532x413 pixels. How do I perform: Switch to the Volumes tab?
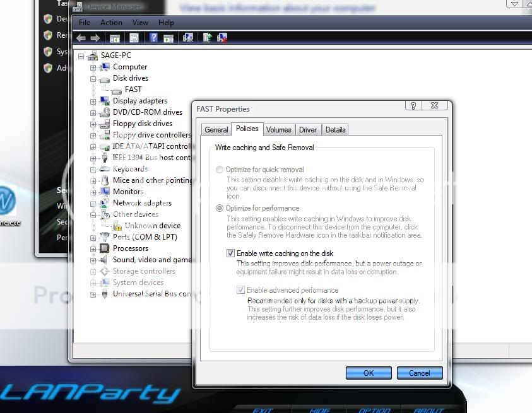[278, 129]
